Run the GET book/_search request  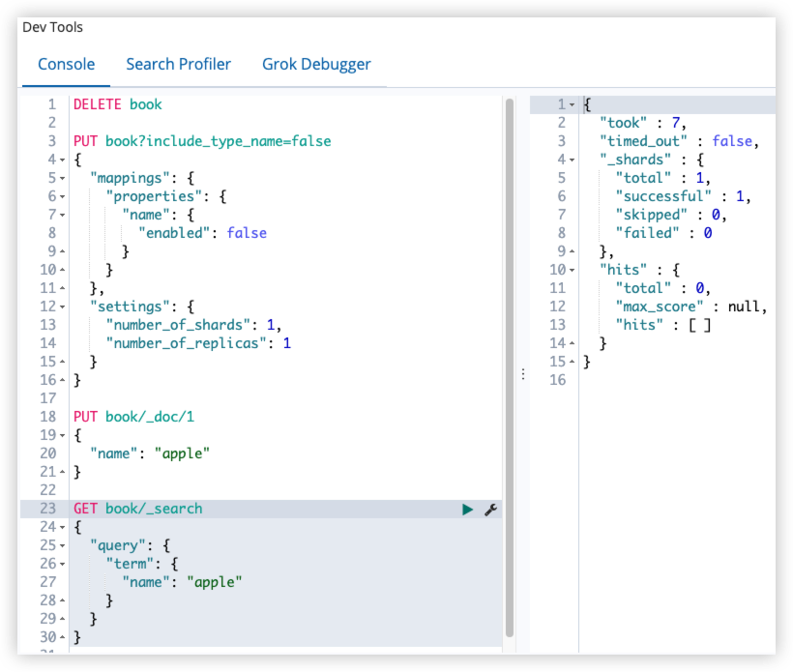pyautogui.click(x=467, y=510)
